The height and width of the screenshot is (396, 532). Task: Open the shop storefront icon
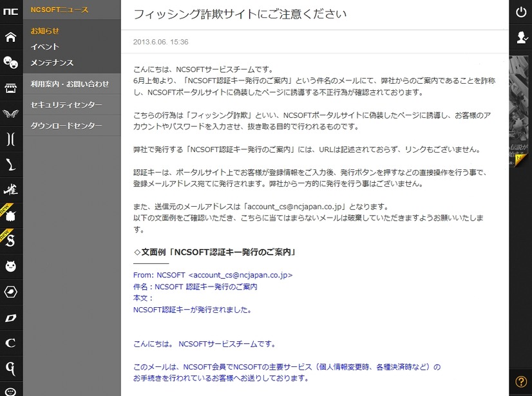(x=11, y=88)
